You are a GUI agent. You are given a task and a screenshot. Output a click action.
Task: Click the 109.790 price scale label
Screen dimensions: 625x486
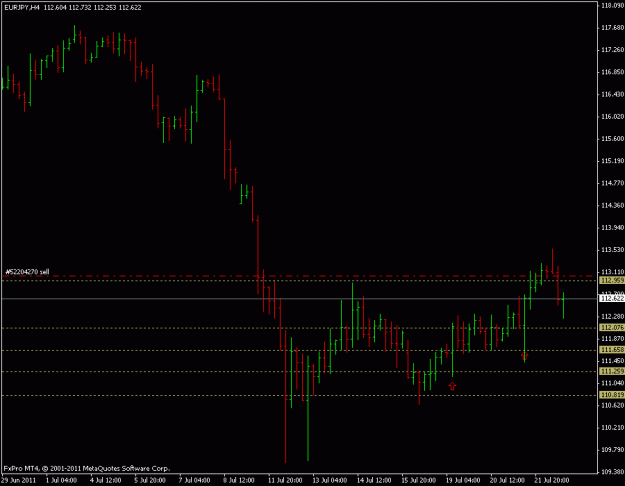point(612,450)
